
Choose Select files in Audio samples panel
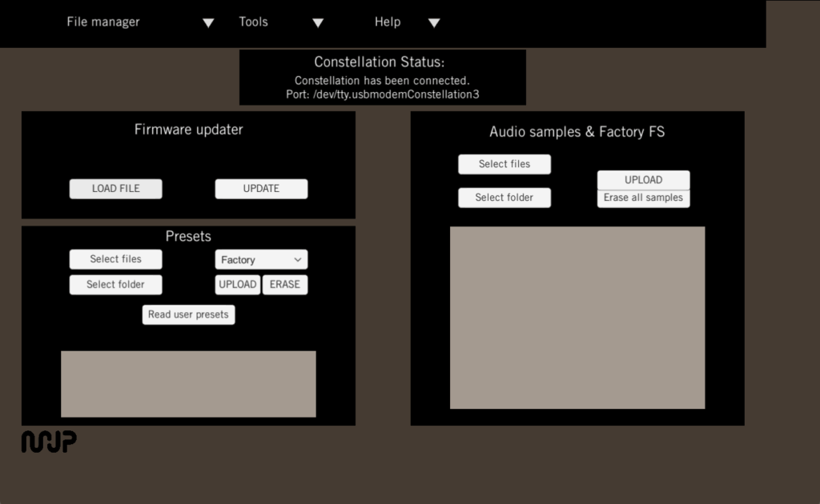tap(504, 164)
